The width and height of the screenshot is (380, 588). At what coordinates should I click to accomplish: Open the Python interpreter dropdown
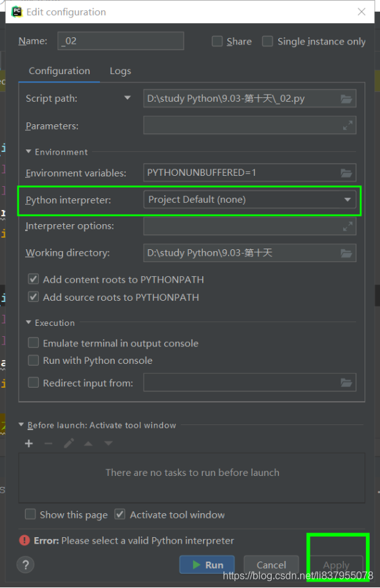tap(347, 200)
